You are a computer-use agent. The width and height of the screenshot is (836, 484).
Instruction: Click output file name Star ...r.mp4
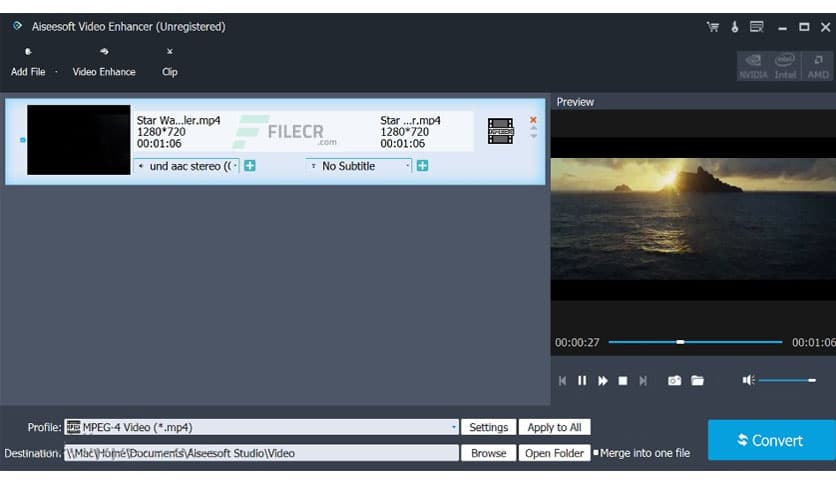click(411, 120)
